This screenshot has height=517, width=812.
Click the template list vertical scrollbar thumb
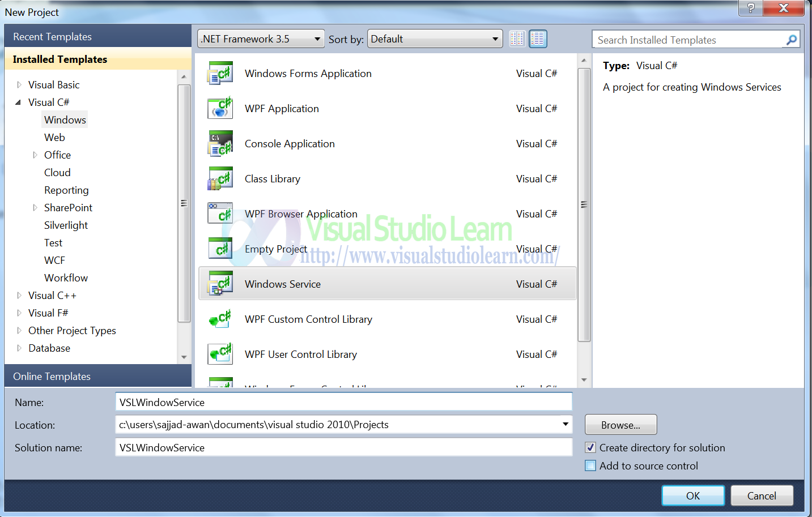click(584, 204)
